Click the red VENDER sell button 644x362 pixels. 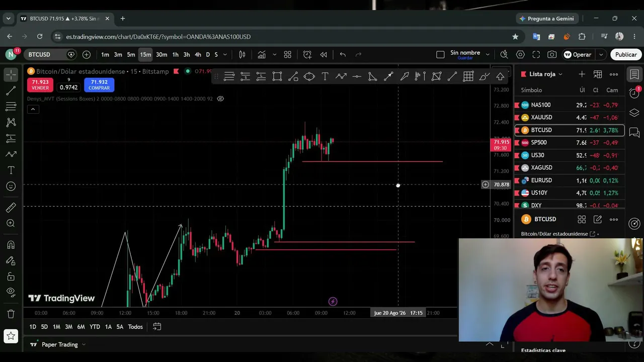coord(40,85)
